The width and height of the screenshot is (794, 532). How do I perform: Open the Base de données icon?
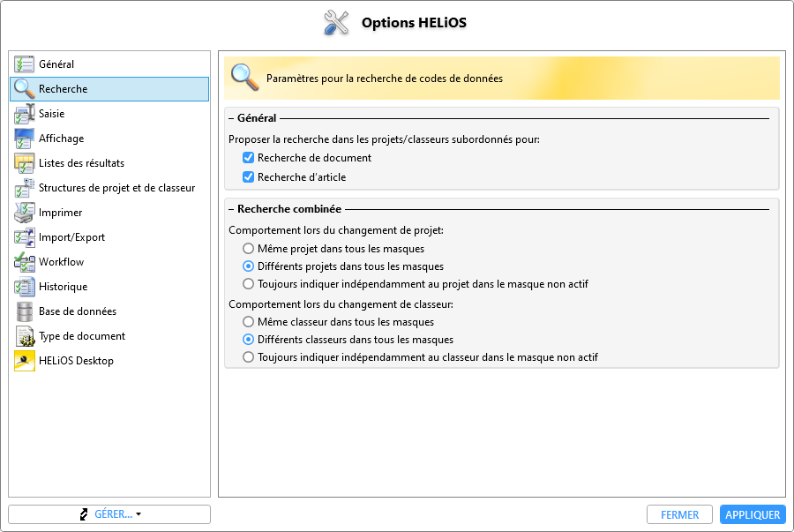click(x=24, y=311)
